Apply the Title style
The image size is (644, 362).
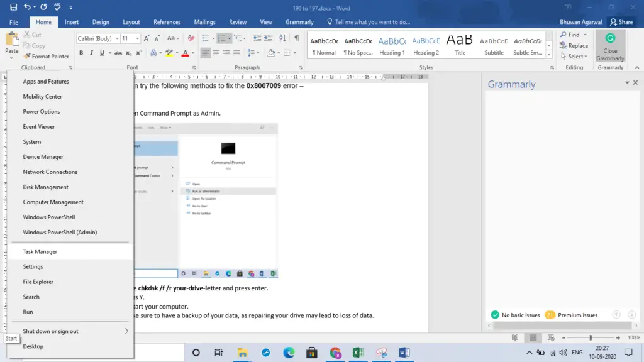click(460, 45)
